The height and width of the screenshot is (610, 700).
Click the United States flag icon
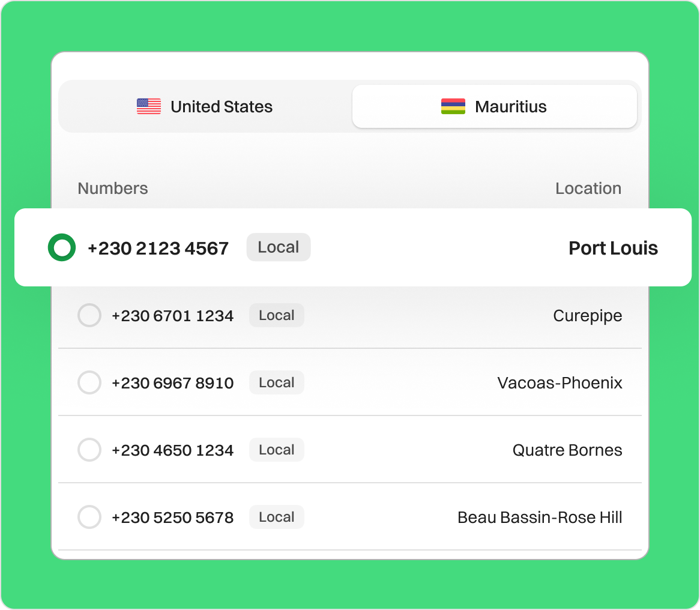149,107
